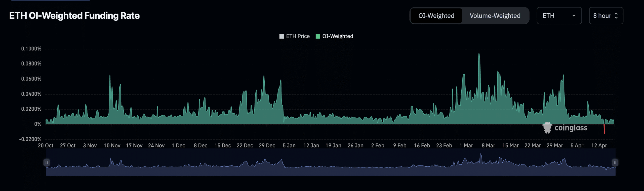
Task: Click the 1 Mar date label
Action: pos(466,146)
